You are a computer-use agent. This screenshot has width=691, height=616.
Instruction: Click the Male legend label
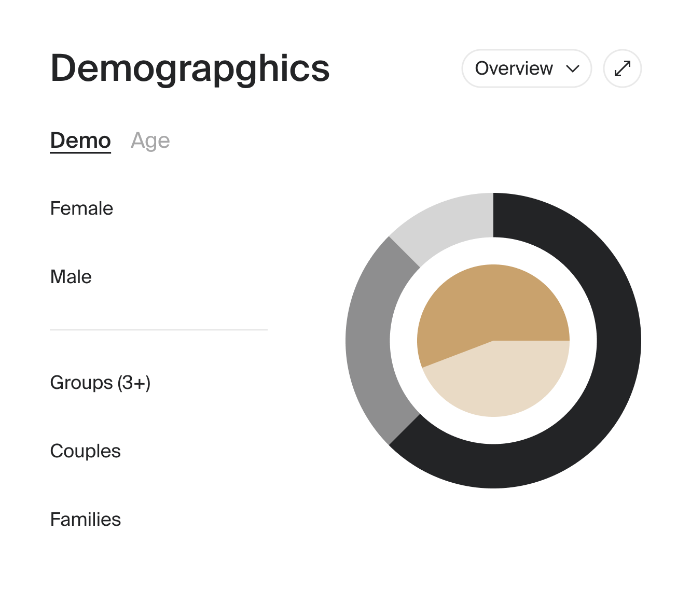(x=71, y=277)
